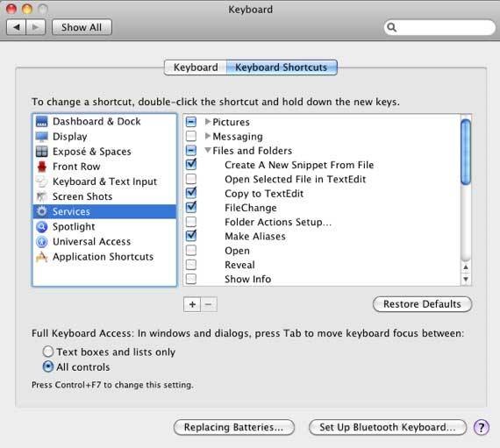Open the Universal Access category icon

(x=42, y=241)
